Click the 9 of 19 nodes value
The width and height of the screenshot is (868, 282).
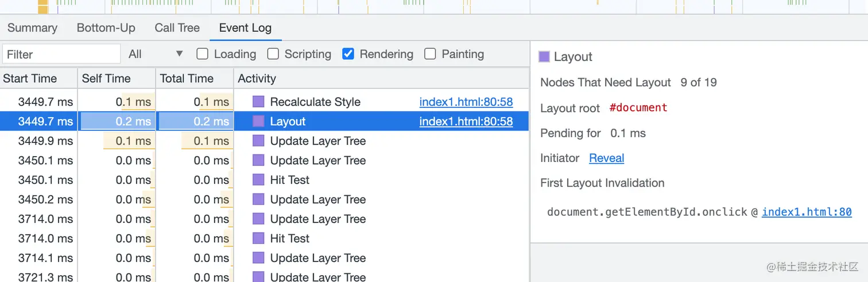pos(699,82)
